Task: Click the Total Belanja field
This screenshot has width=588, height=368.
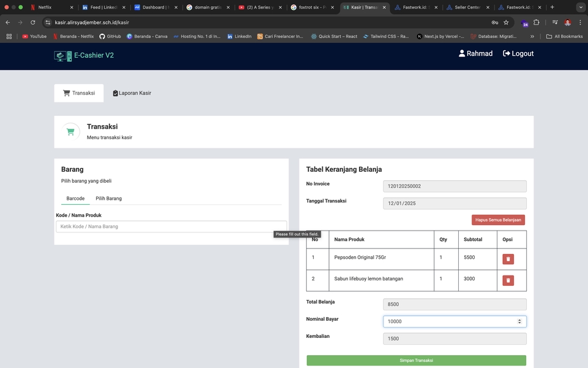Action: click(454, 305)
